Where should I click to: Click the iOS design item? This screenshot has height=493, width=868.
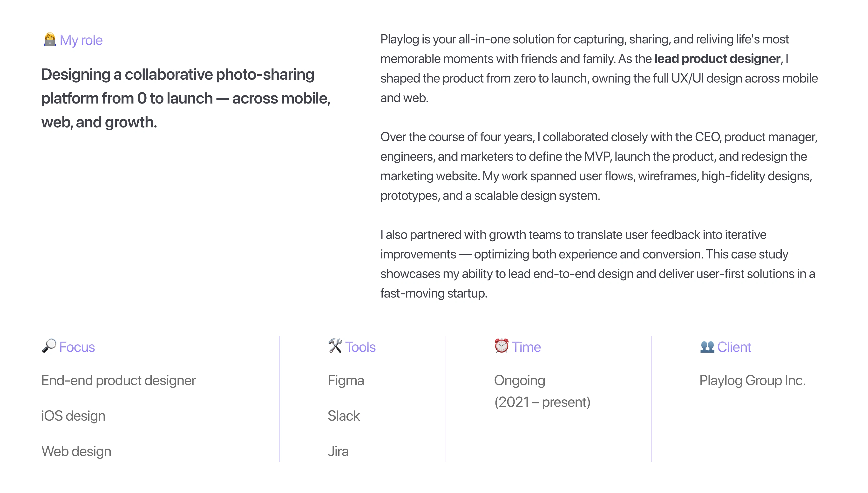coord(73,416)
